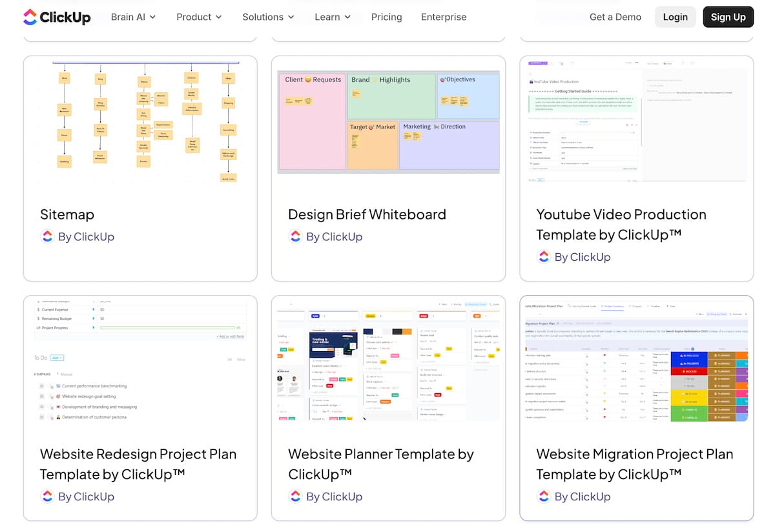Click By ClickUp under Website Planner Template
775x532 pixels.
click(334, 496)
